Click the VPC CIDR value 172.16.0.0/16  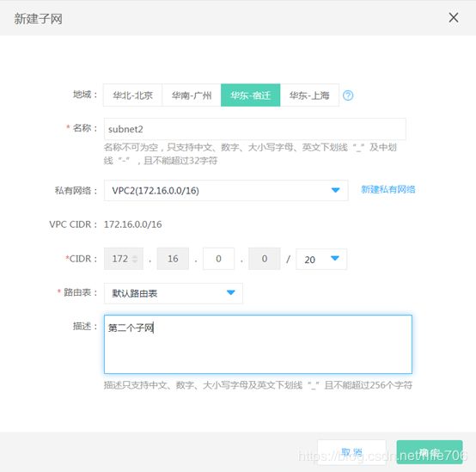(132, 224)
